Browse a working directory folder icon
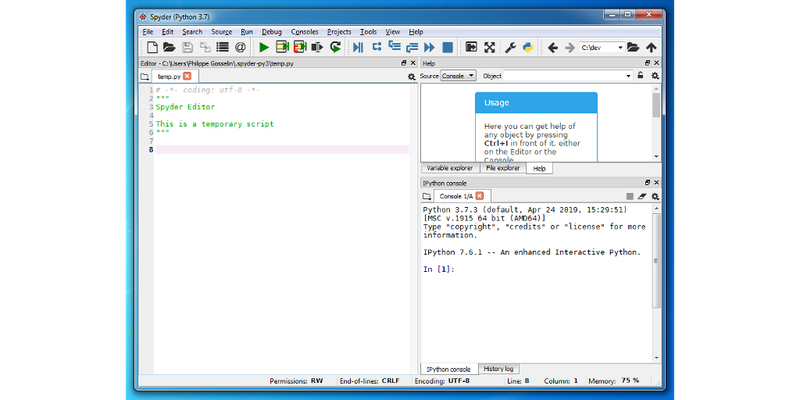The height and width of the screenshot is (400, 800). pos(633,47)
